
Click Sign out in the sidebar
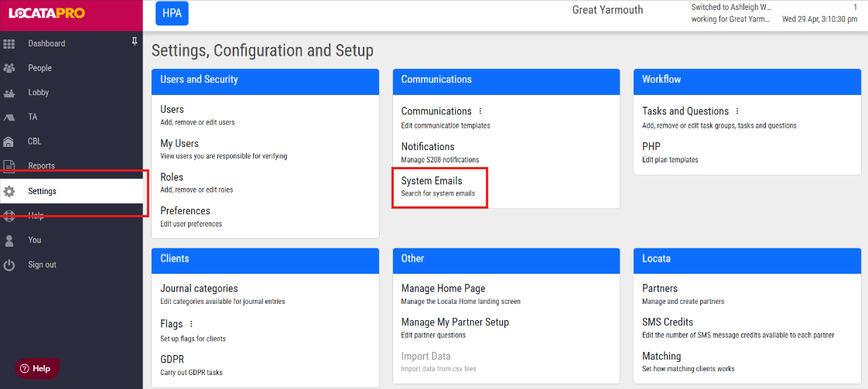(42, 265)
